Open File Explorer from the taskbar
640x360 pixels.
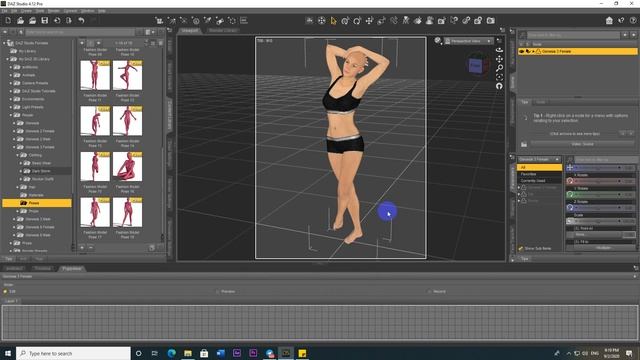tap(188, 353)
